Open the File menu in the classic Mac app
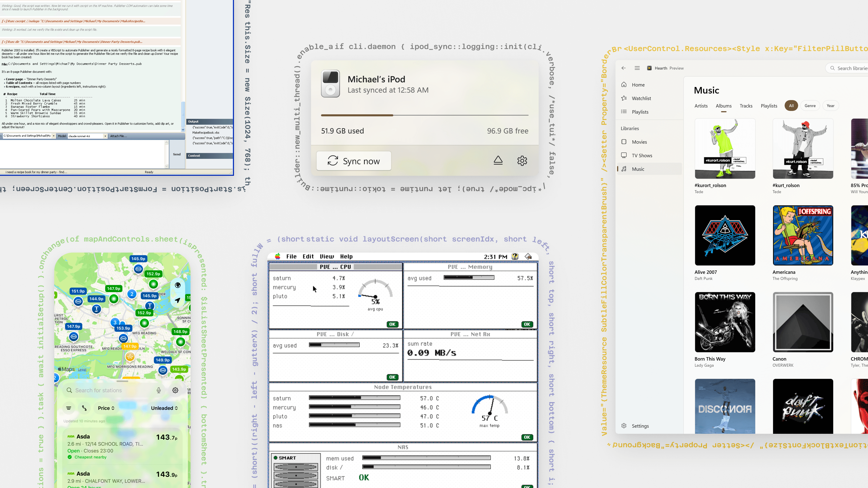Image resolution: width=868 pixels, height=488 pixels. coord(291,256)
